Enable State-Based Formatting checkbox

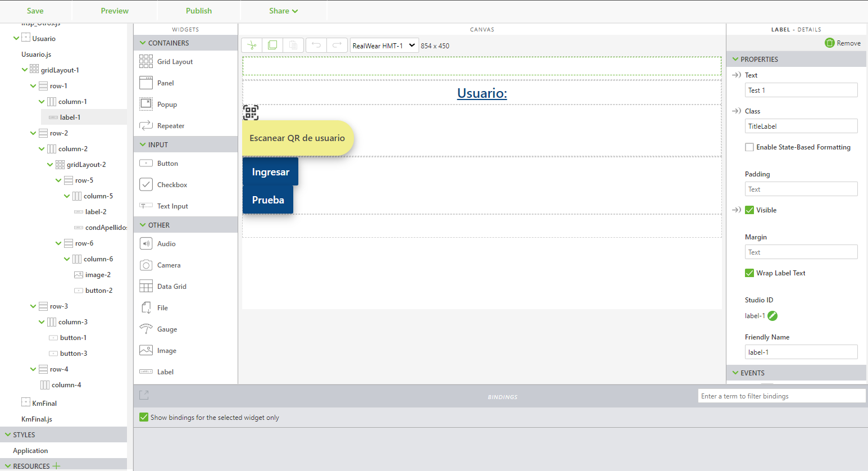[749, 147]
